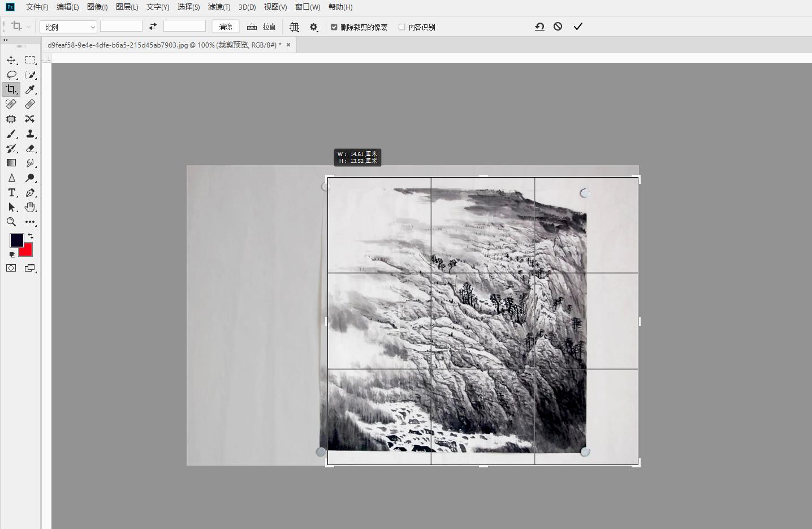The width and height of the screenshot is (812, 529).
Task: Click the 清除 button
Action: [x=226, y=27]
